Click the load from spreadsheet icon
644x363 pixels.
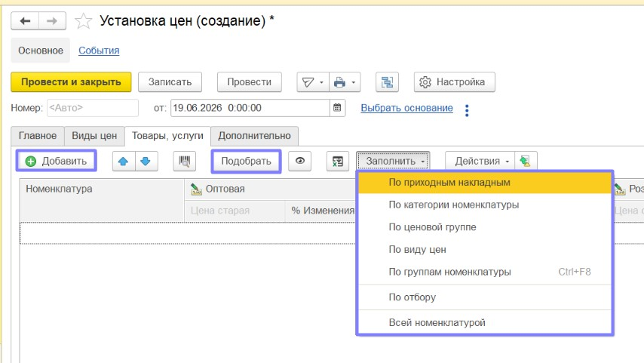338,162
